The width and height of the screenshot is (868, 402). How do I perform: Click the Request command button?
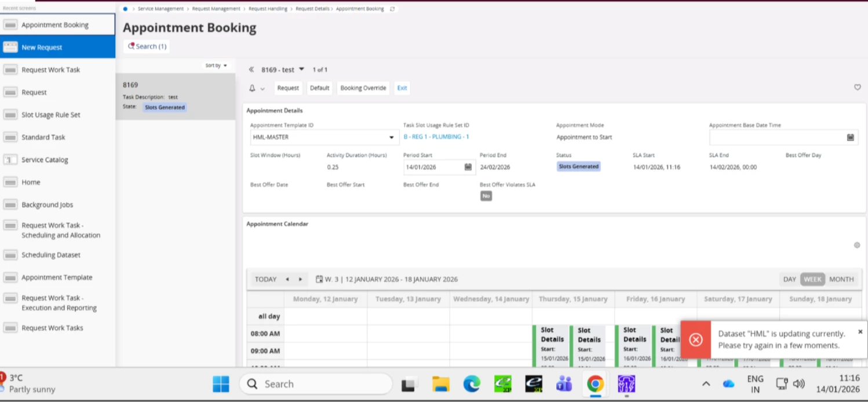tap(288, 88)
